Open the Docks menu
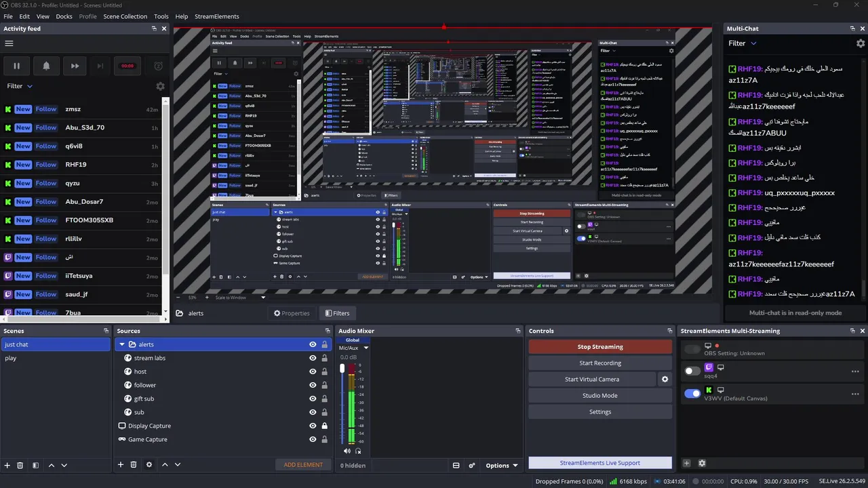 pos(64,16)
